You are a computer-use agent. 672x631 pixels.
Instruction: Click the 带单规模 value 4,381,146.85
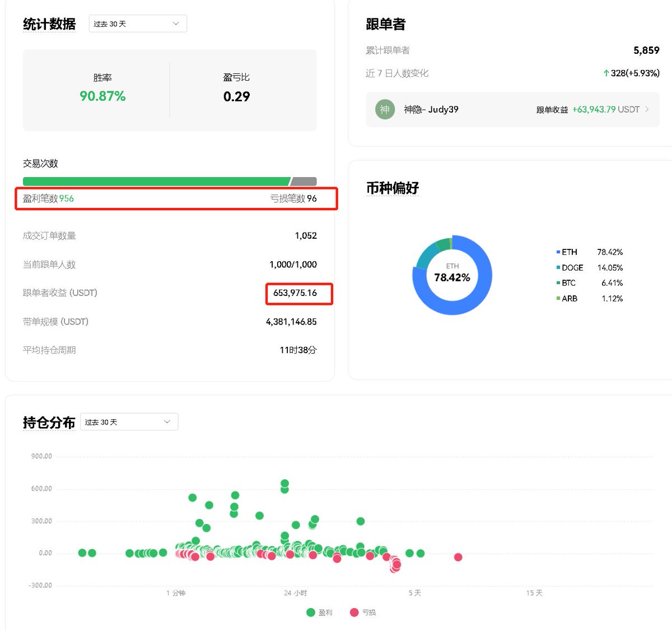point(291,322)
